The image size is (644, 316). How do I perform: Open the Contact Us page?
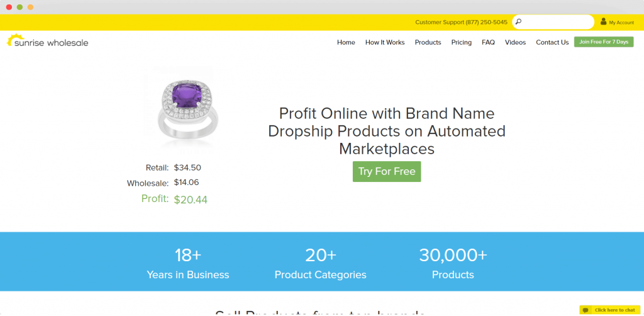(x=552, y=42)
